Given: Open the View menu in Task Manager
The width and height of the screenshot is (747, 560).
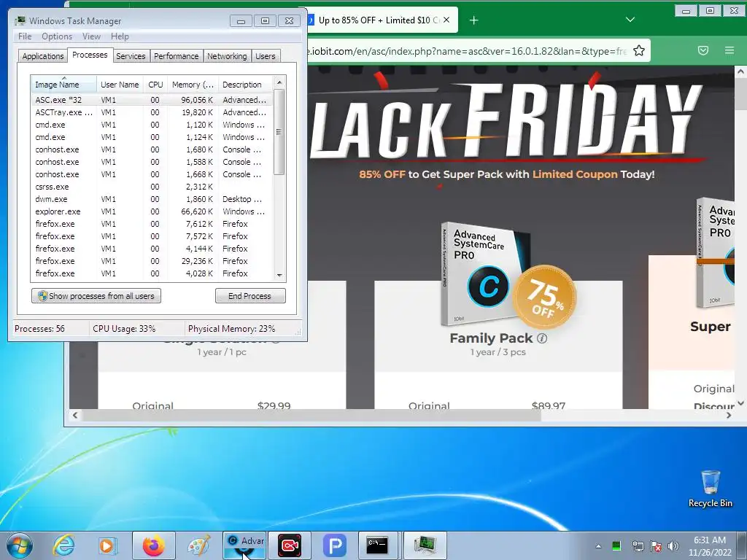Looking at the screenshot, I should pyautogui.click(x=91, y=36).
